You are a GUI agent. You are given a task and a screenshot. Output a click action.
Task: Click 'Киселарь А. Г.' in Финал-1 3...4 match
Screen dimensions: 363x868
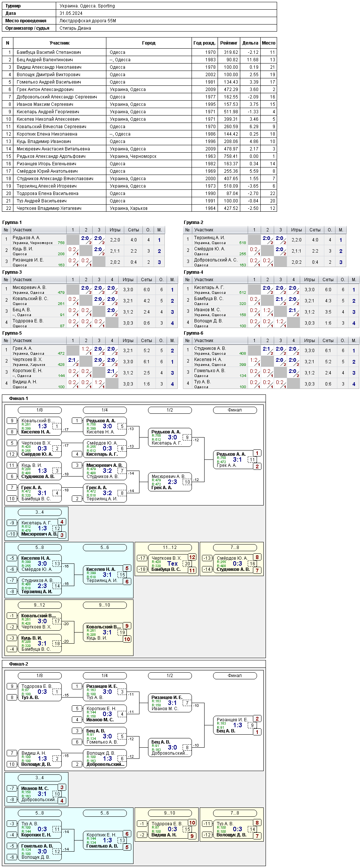pyautogui.click(x=36, y=523)
